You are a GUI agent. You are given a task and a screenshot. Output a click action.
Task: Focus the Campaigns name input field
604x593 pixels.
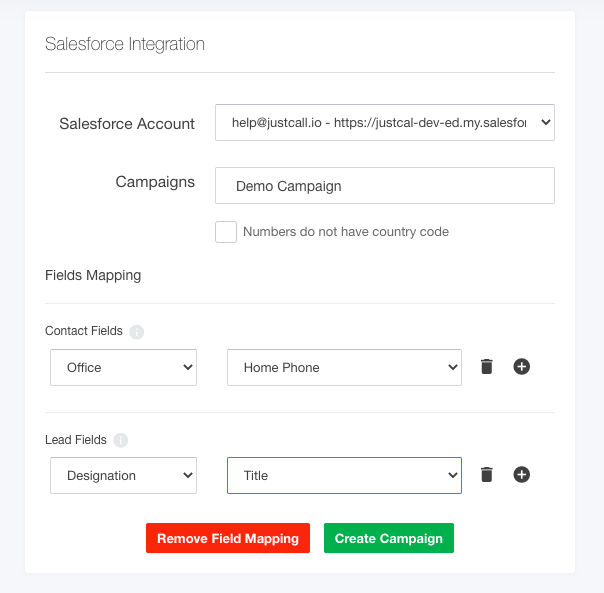click(385, 186)
